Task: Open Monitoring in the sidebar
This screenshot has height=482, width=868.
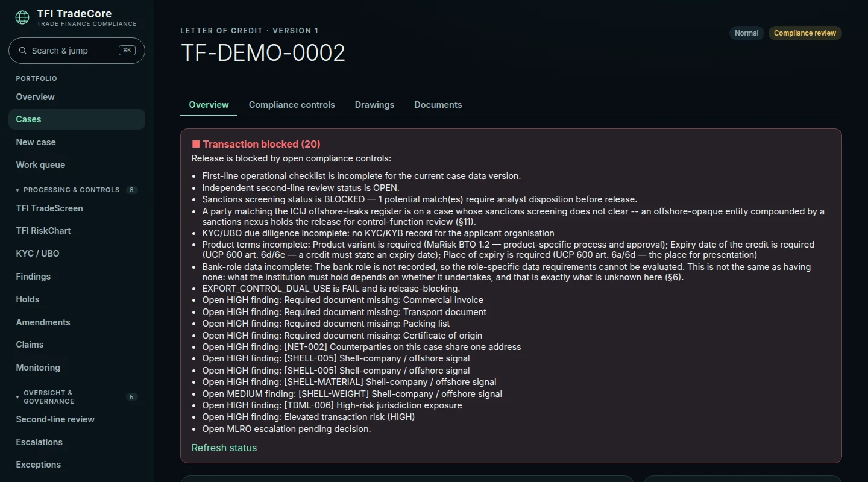Action: [77, 368]
